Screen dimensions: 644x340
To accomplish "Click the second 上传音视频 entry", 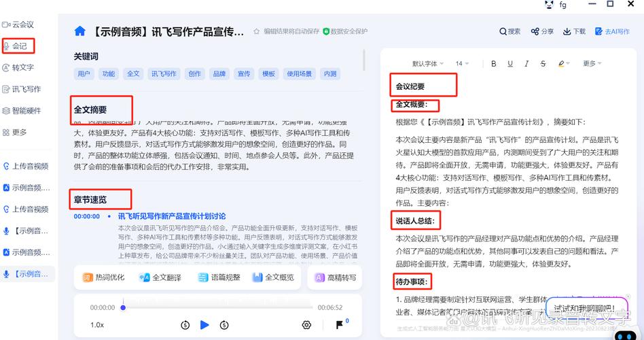I will pyautogui.click(x=25, y=209).
